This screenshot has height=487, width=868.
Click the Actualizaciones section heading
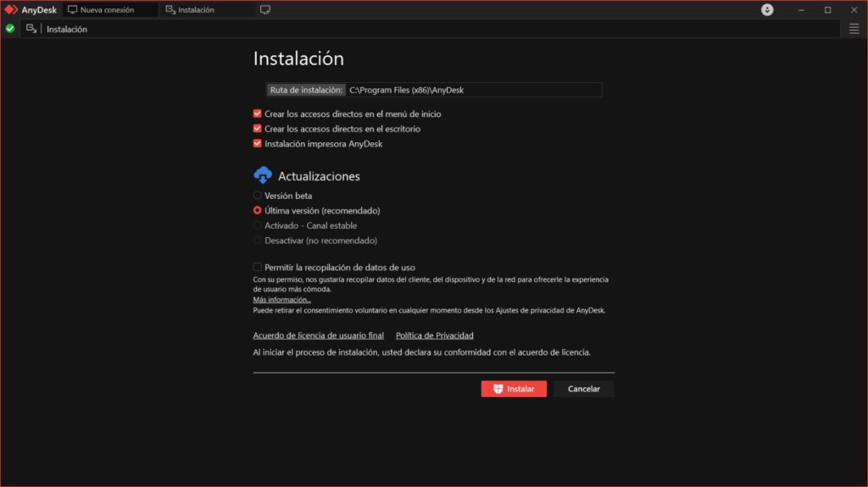pos(319,176)
